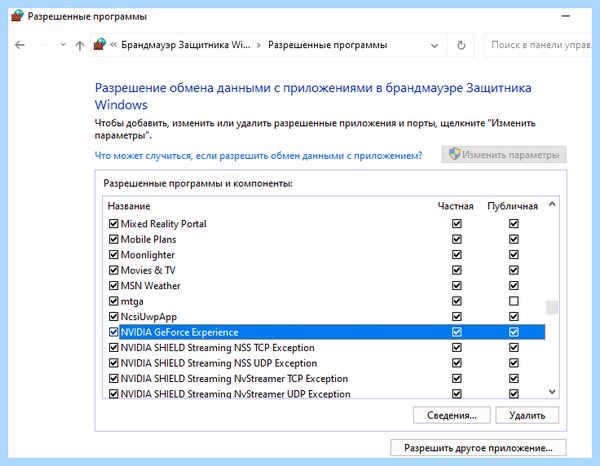Click 'Разрешить другое приложение...' button
The height and width of the screenshot is (466, 600).
coord(478,448)
